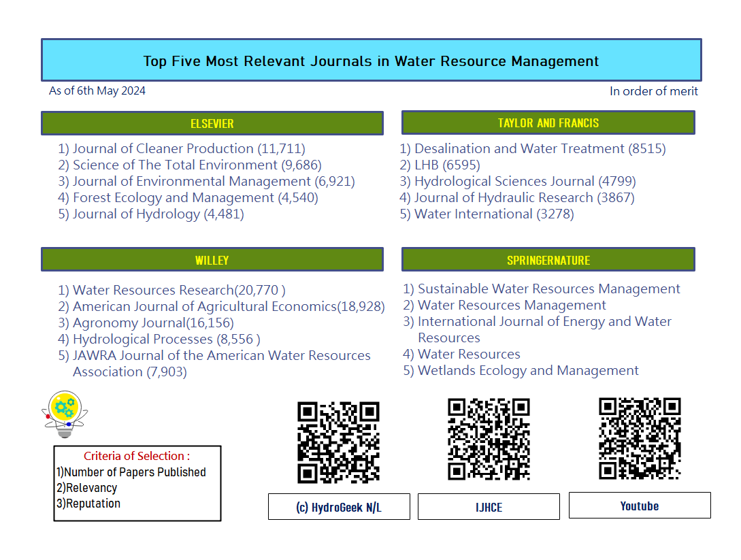Select 'Wetlands Ecology and Management'

[x=521, y=370]
